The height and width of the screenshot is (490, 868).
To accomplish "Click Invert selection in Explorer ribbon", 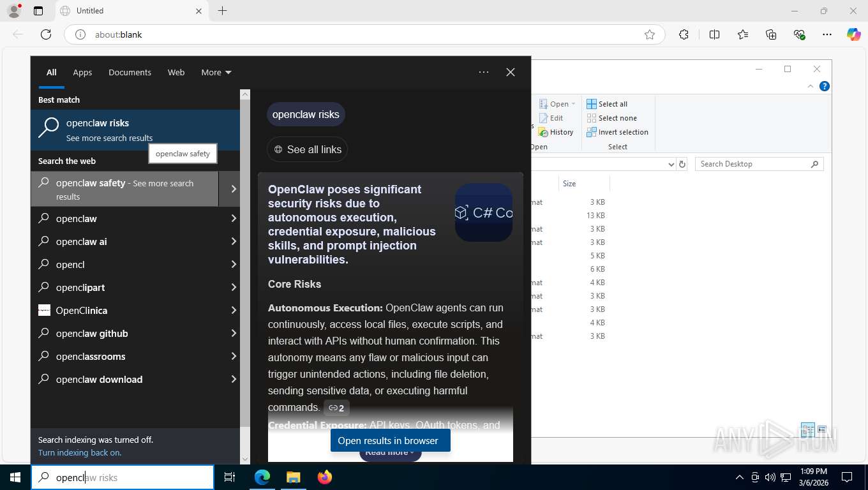I will click(617, 132).
